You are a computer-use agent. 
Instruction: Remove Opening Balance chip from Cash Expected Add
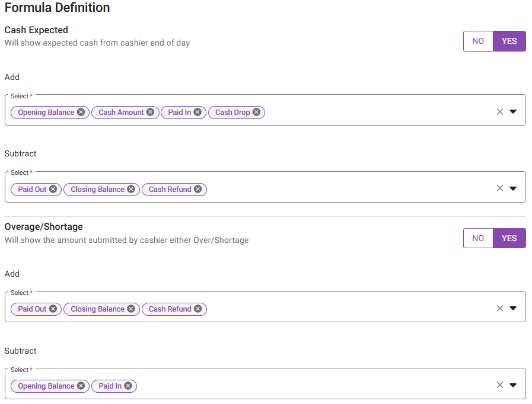pos(81,112)
